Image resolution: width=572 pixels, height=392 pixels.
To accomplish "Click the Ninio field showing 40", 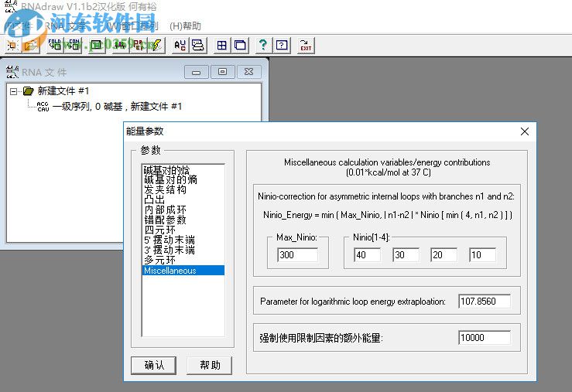I will pyautogui.click(x=367, y=254).
